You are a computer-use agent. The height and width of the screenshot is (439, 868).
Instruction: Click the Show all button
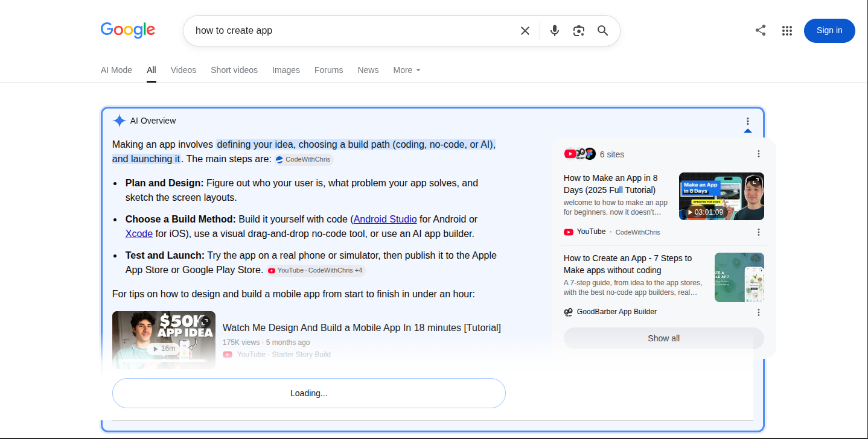point(664,338)
